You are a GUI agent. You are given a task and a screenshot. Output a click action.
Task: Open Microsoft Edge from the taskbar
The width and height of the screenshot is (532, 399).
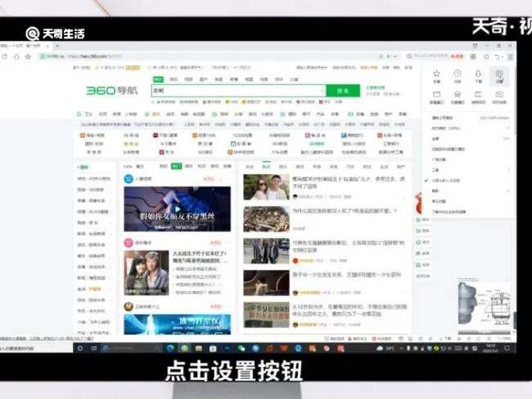tap(170, 348)
